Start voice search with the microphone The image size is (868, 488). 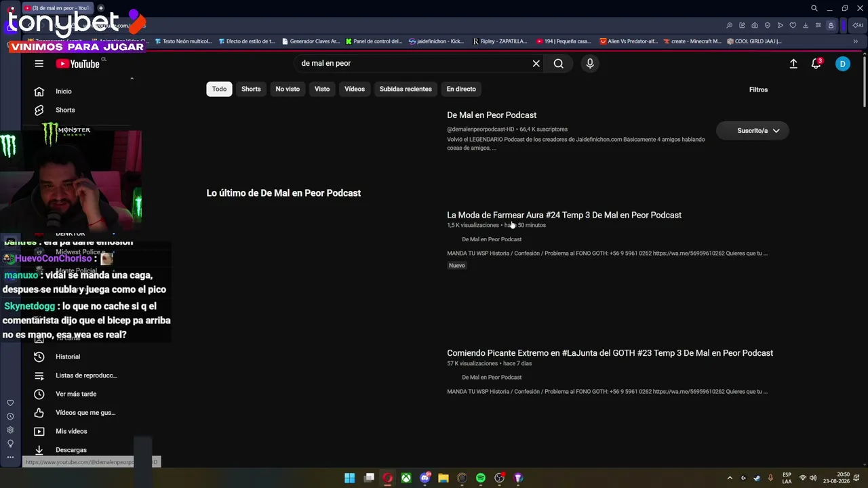pos(590,64)
